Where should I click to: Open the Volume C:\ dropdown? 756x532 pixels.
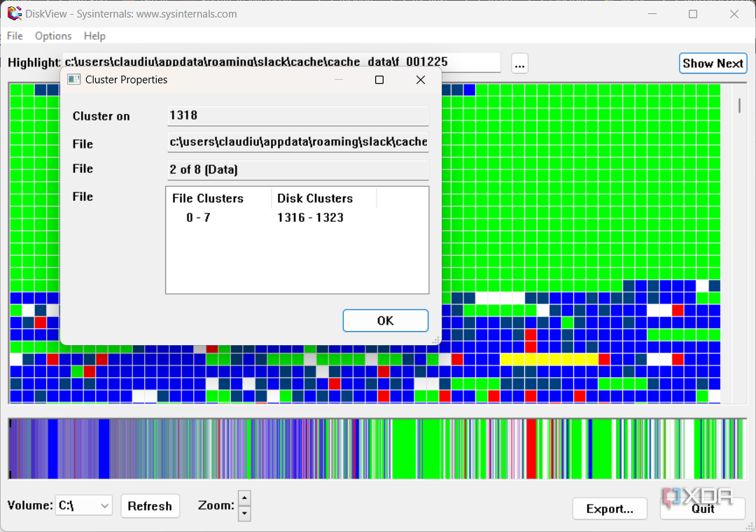[x=84, y=505]
